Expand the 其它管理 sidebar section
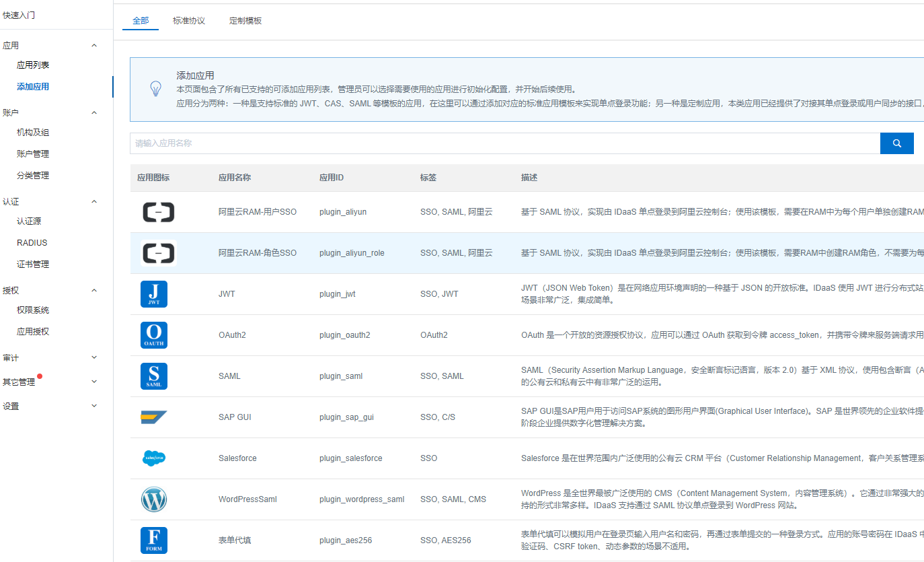This screenshot has height=562, width=924. (x=94, y=382)
